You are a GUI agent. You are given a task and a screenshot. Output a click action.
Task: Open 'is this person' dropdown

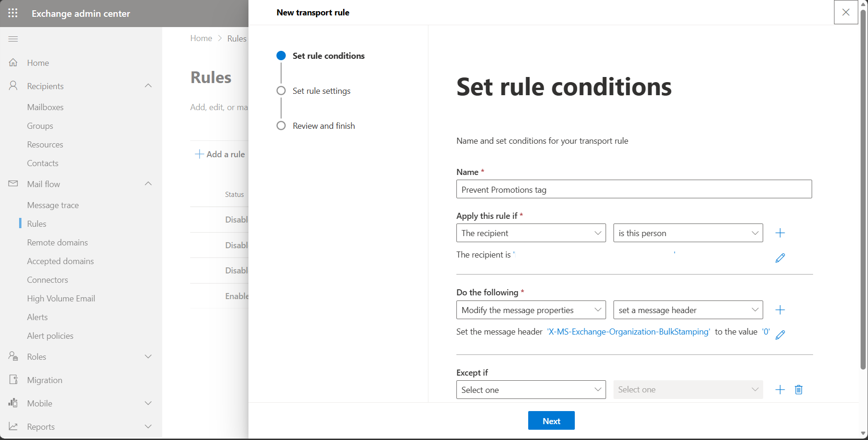(x=688, y=233)
